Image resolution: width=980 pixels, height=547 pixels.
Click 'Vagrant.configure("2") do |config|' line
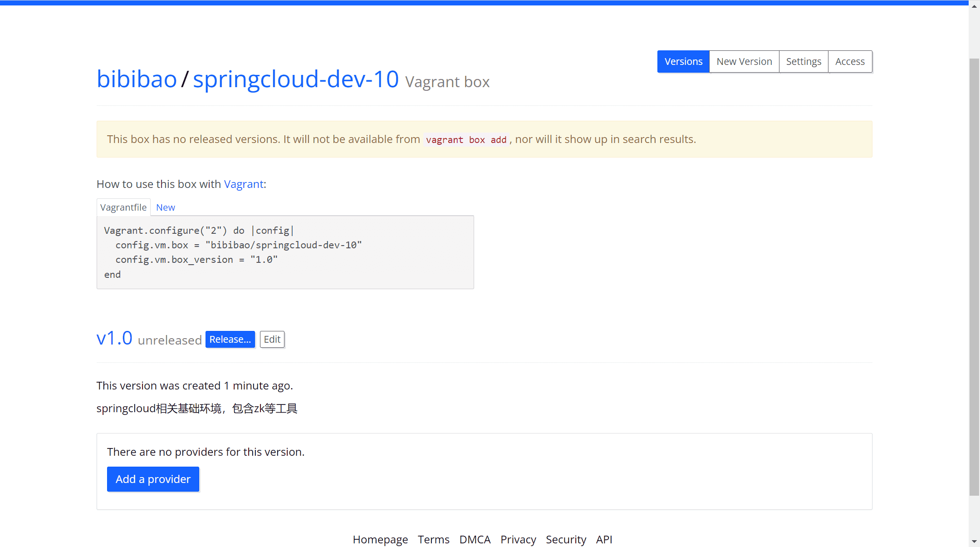[x=199, y=231]
